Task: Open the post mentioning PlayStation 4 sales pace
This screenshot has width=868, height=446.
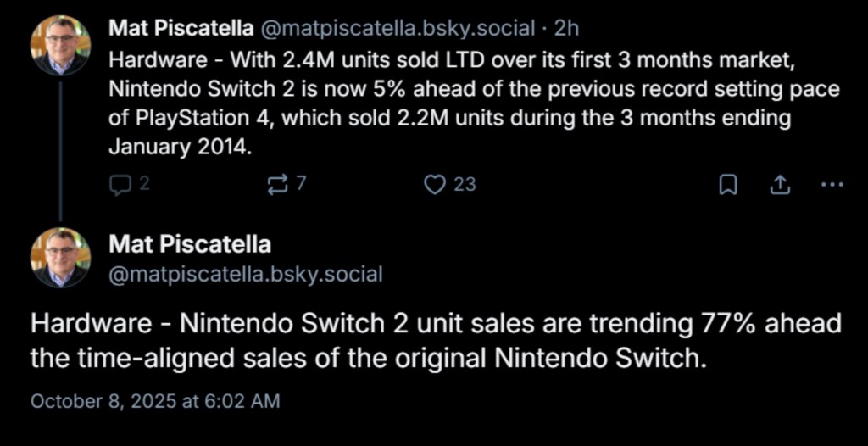Action: pos(449,103)
